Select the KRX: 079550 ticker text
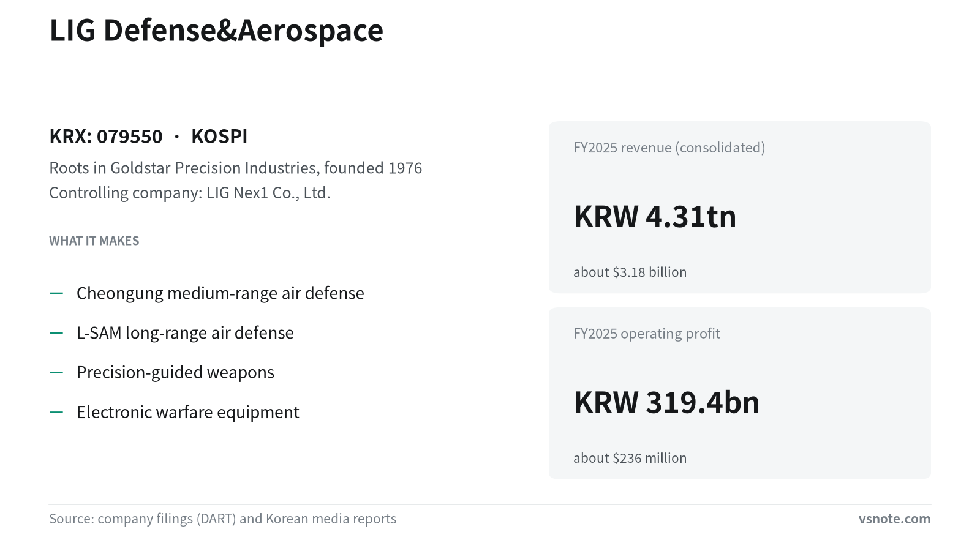Image resolution: width=980 pixels, height=551 pixels. coord(106,137)
